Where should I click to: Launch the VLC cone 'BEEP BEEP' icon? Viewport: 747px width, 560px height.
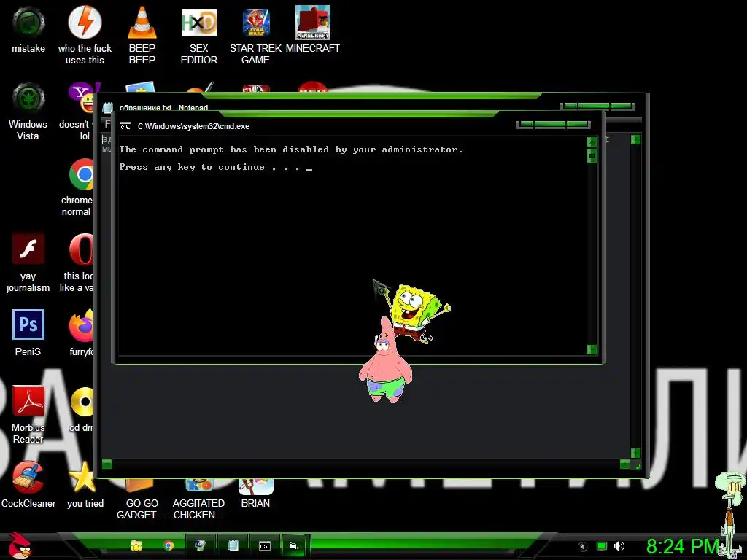pos(142,35)
